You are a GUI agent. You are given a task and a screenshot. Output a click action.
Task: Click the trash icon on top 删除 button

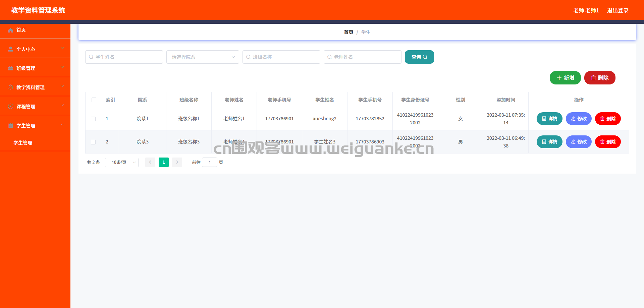pyautogui.click(x=593, y=78)
